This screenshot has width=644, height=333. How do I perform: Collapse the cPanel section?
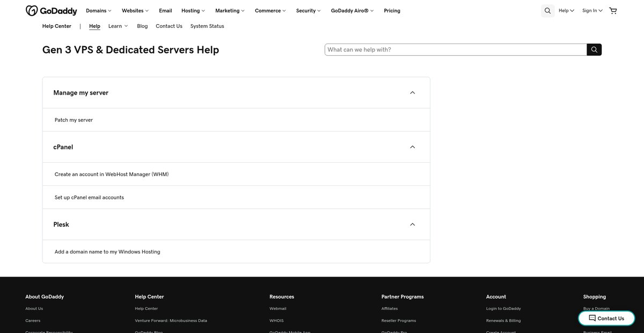[x=236, y=147]
